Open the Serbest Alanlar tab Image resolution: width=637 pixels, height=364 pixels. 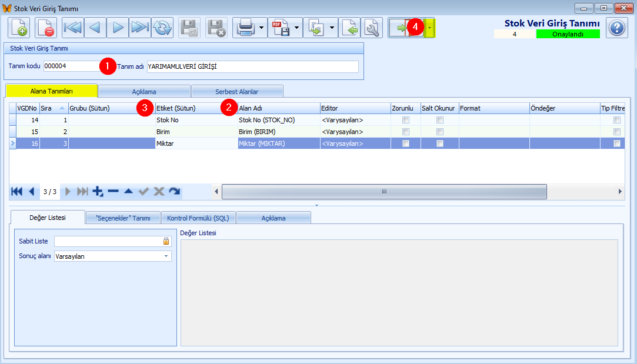[x=237, y=91]
